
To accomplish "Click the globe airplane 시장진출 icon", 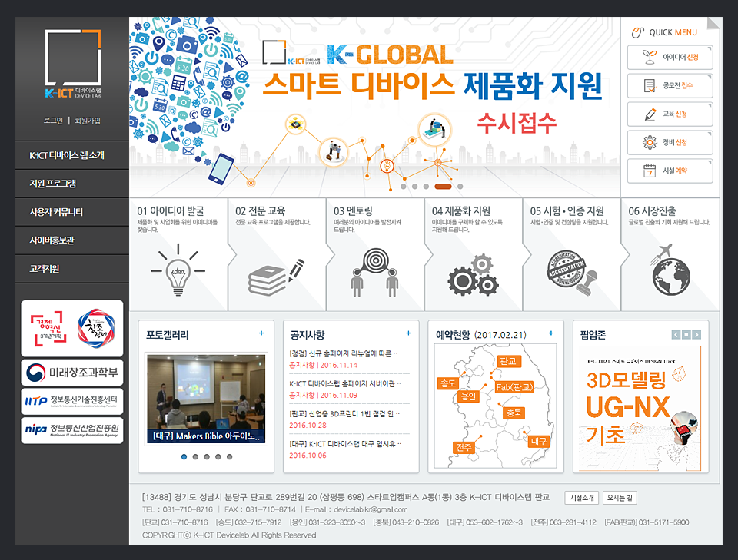I will 670,270.
